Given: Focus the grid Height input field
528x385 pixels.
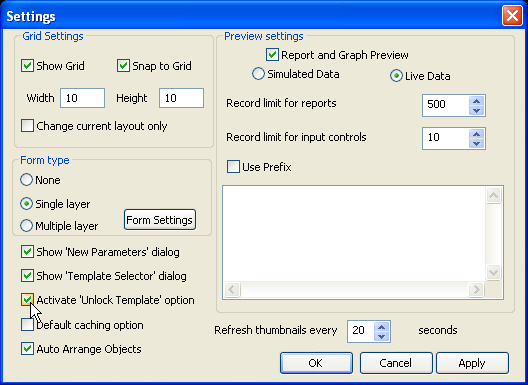Looking at the screenshot, I should tap(181, 98).
